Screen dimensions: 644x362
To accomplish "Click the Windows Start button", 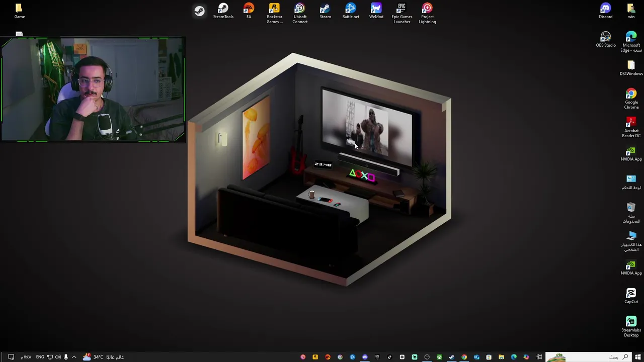I will [x=637, y=357].
